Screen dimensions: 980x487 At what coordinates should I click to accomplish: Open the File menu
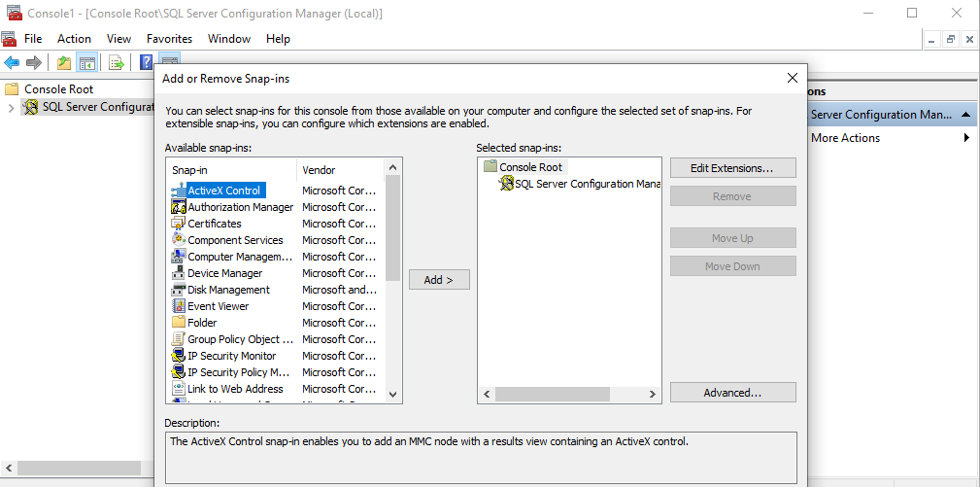tap(33, 39)
